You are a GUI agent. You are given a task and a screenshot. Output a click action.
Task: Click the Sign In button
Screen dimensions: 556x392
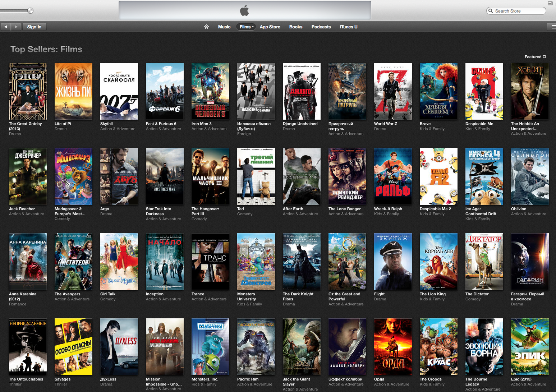click(34, 27)
